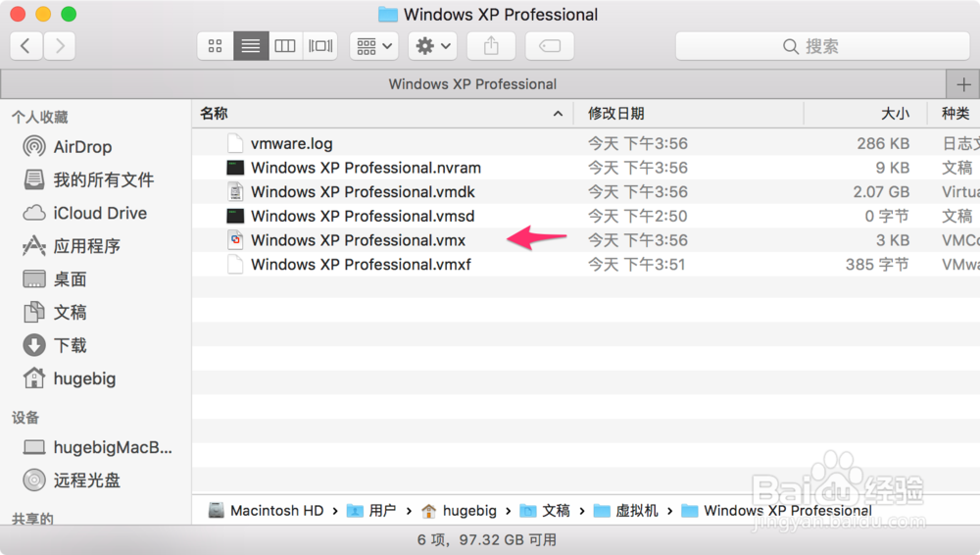Select 远程光盘 in sidebar
This screenshot has width=980, height=555.
(x=87, y=480)
